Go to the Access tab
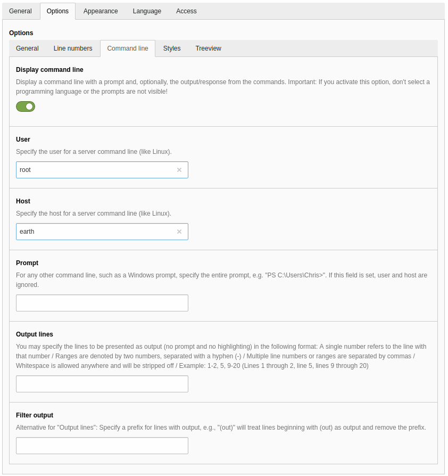 click(186, 11)
